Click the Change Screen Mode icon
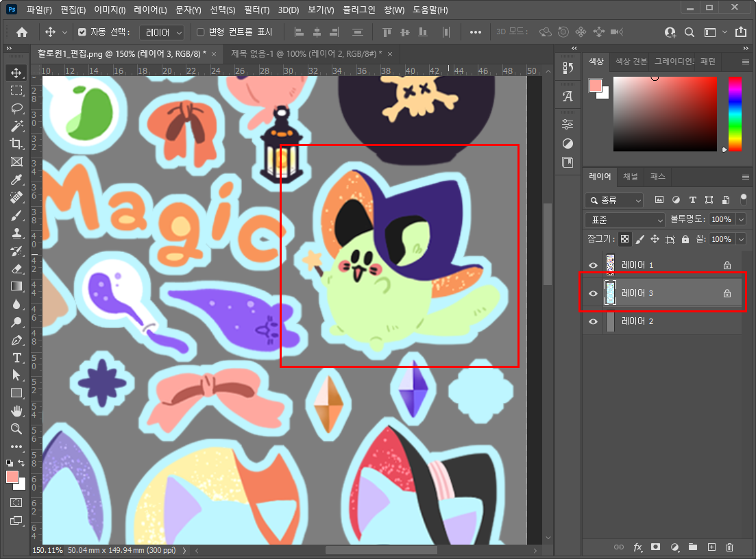The height and width of the screenshot is (559, 756). [x=16, y=521]
